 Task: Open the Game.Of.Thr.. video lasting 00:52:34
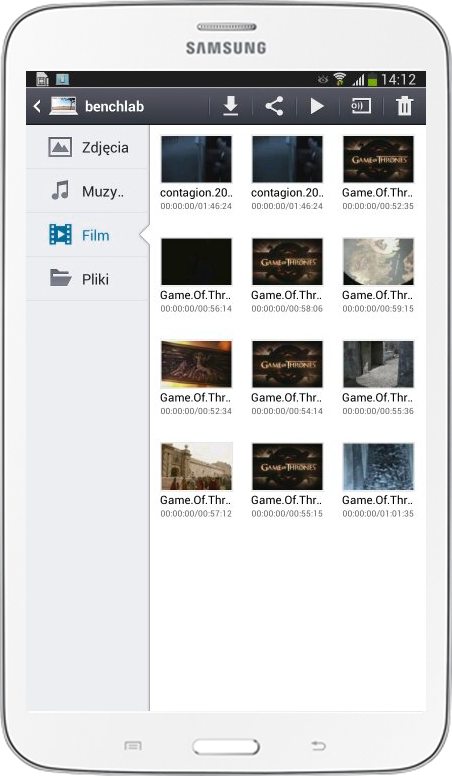click(196, 364)
